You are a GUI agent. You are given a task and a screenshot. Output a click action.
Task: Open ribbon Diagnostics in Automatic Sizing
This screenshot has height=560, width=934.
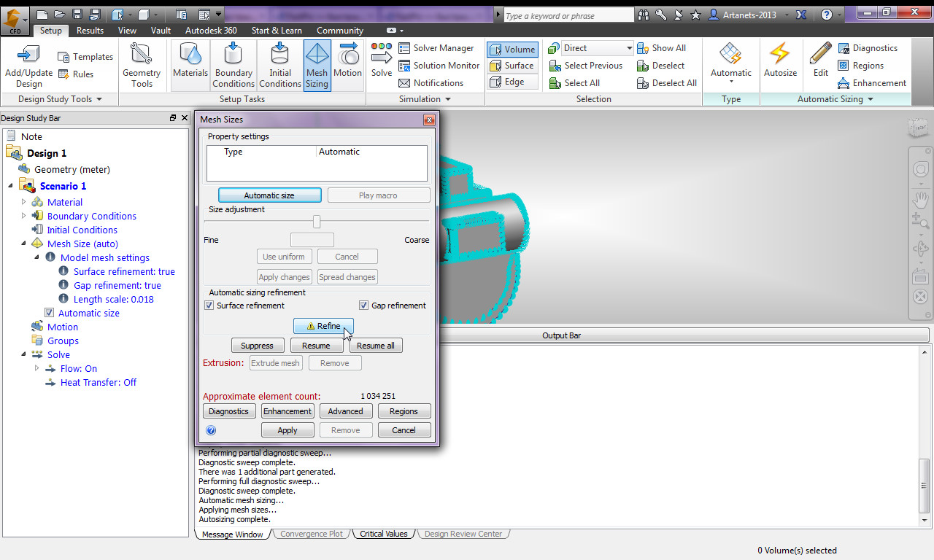(868, 48)
